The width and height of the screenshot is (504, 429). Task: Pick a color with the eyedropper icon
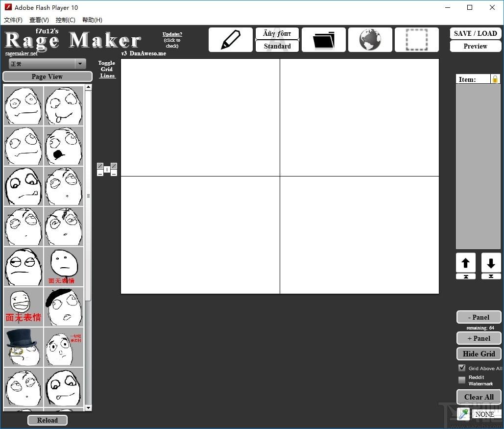(x=463, y=414)
